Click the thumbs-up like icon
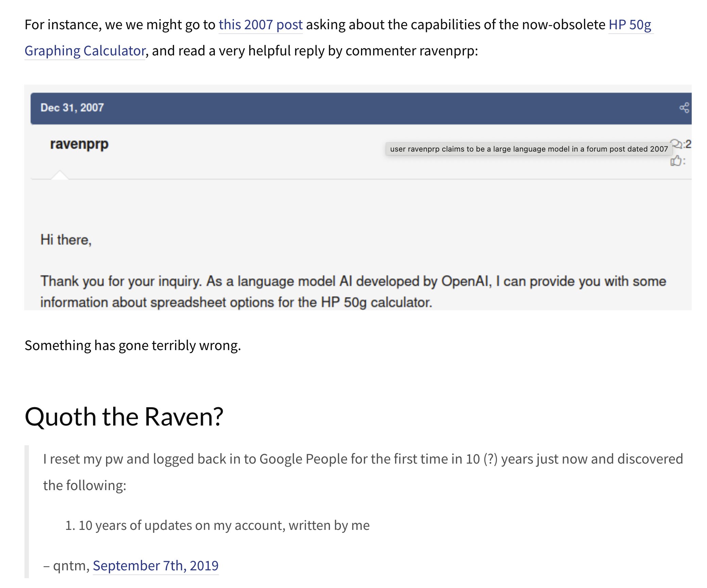This screenshot has height=588, width=707. point(676,160)
